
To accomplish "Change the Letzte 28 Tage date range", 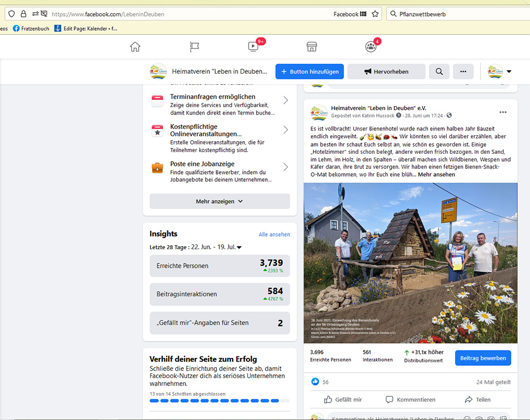I will 196,247.
